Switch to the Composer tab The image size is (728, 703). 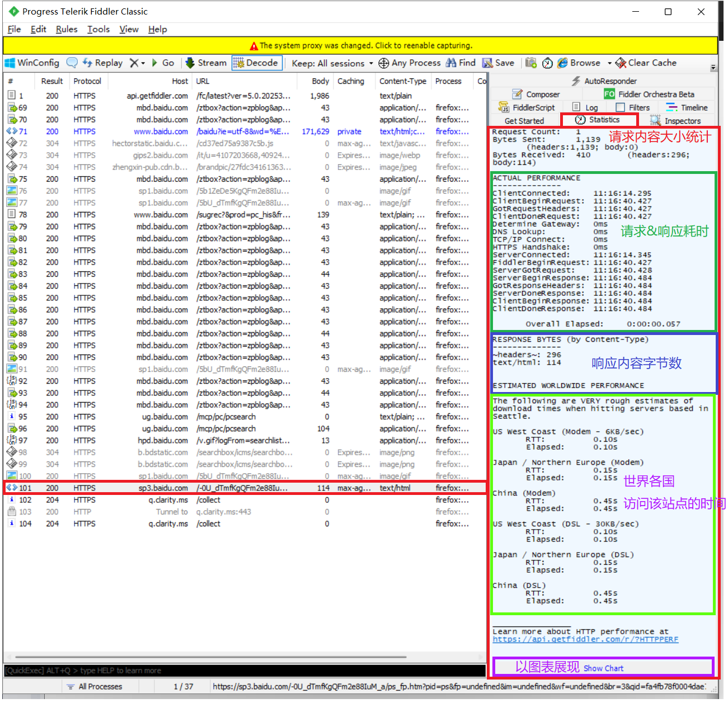[x=536, y=95]
